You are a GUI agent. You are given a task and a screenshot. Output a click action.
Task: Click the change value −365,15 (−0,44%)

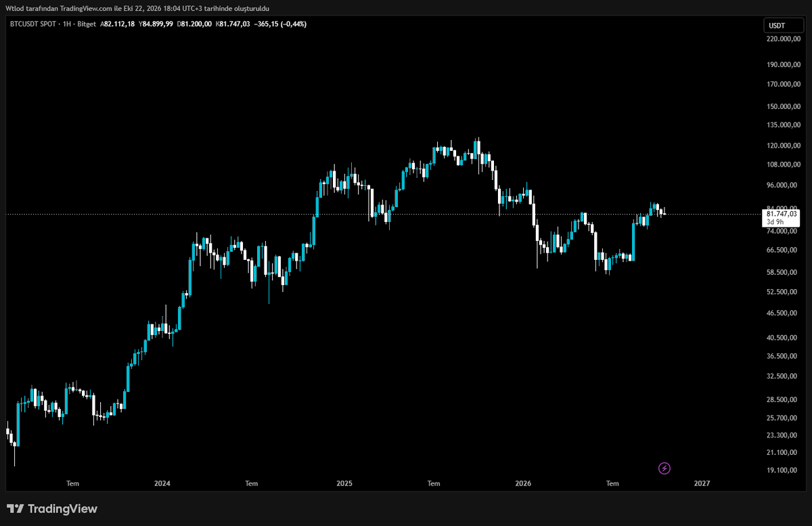point(280,24)
